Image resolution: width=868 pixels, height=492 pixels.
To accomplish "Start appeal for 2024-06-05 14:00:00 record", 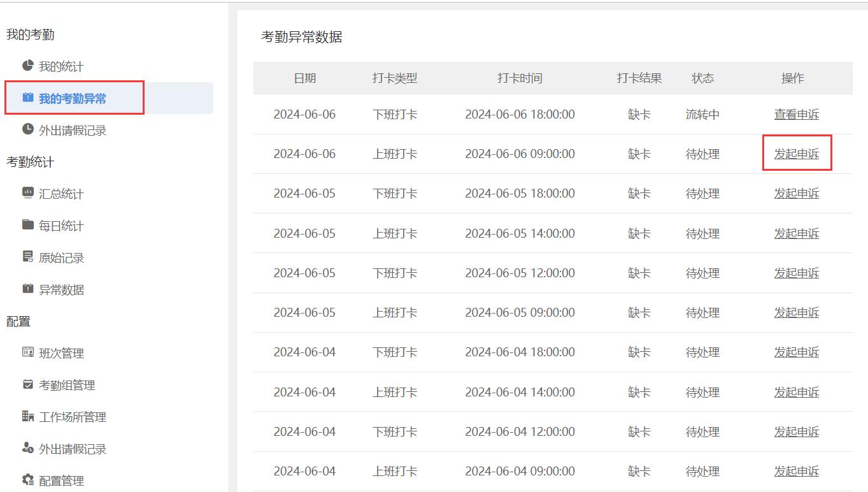I will (796, 234).
